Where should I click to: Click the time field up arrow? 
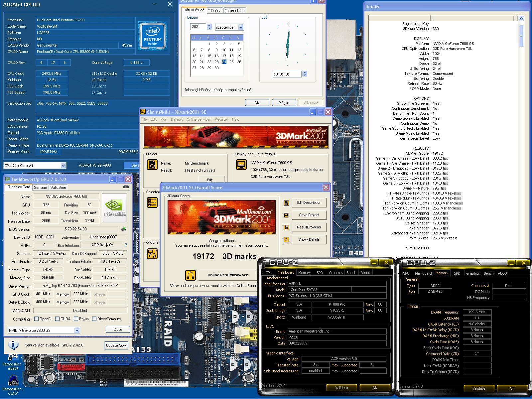(x=305, y=73)
